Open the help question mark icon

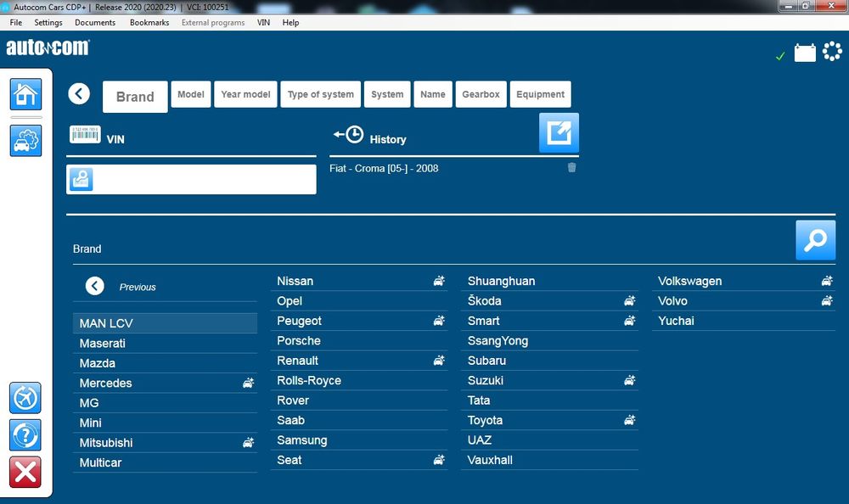[25, 434]
